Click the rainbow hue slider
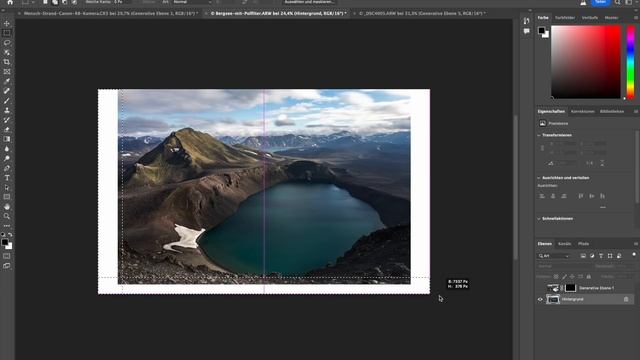Viewport: 640px width, 360px height. coord(630,62)
